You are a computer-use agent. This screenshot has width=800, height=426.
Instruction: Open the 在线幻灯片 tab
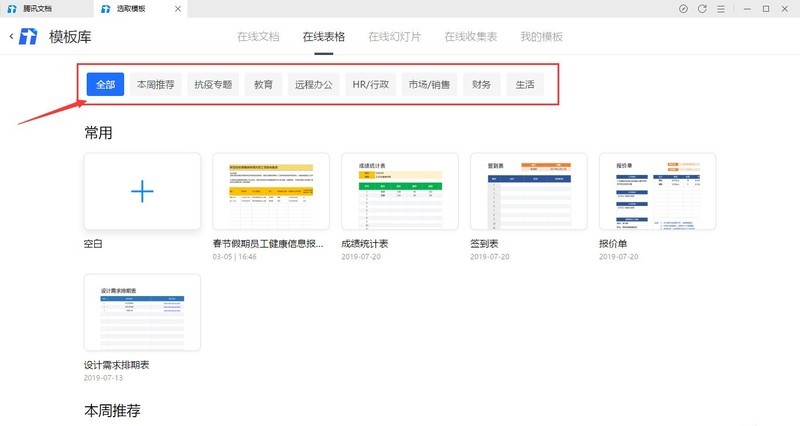(395, 37)
